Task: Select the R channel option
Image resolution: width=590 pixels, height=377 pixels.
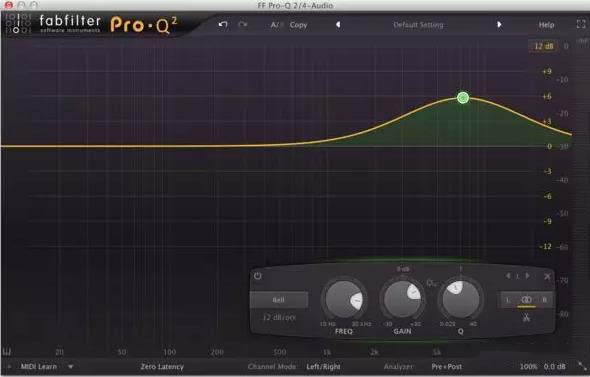Action: [544, 300]
